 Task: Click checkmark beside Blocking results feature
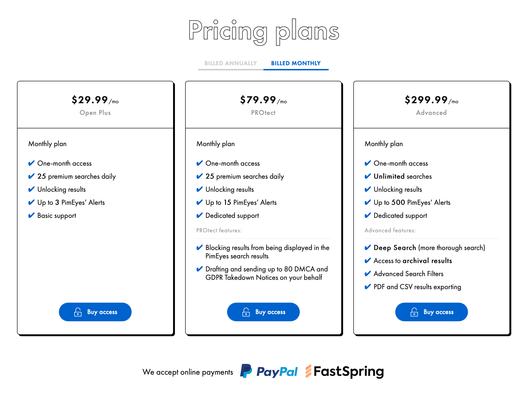[x=199, y=247]
